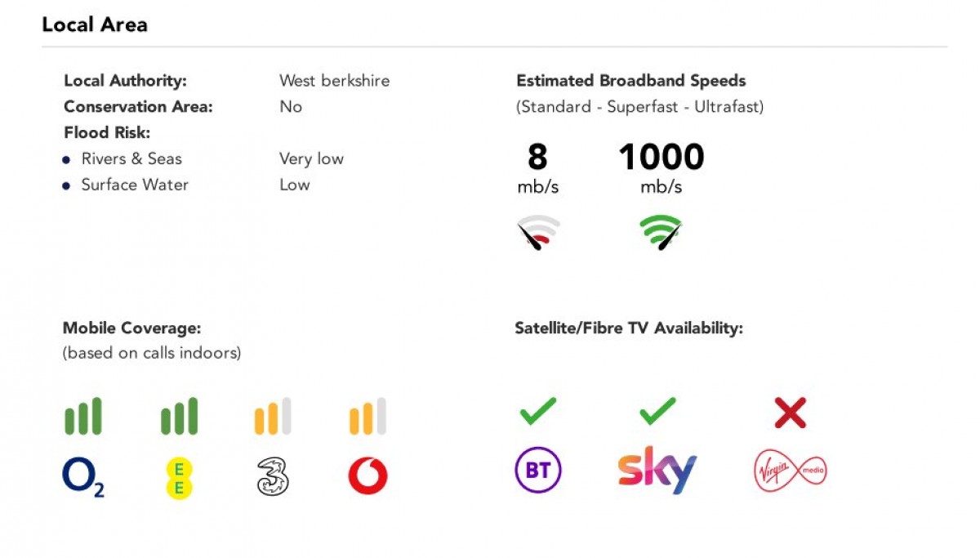Click the red low-speed wifi gauge icon
Viewport: 980px width, 558px height.
pos(538,233)
